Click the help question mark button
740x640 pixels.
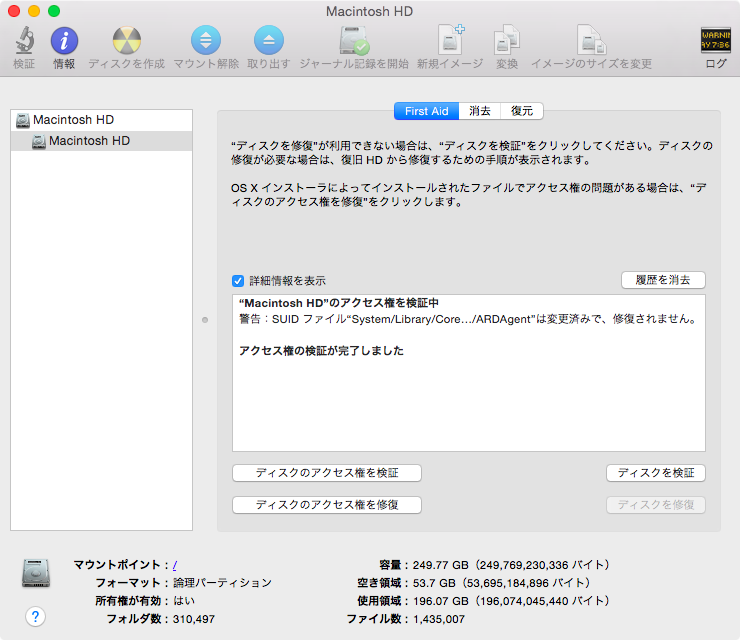tap(35, 617)
